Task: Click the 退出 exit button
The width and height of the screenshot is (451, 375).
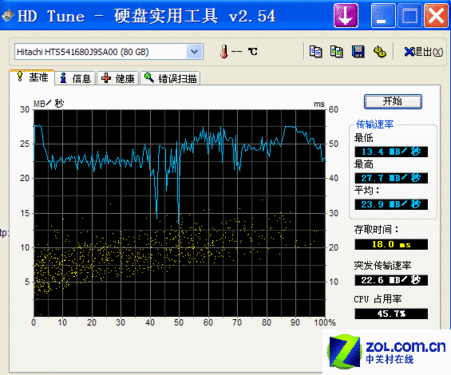Action: (x=423, y=52)
